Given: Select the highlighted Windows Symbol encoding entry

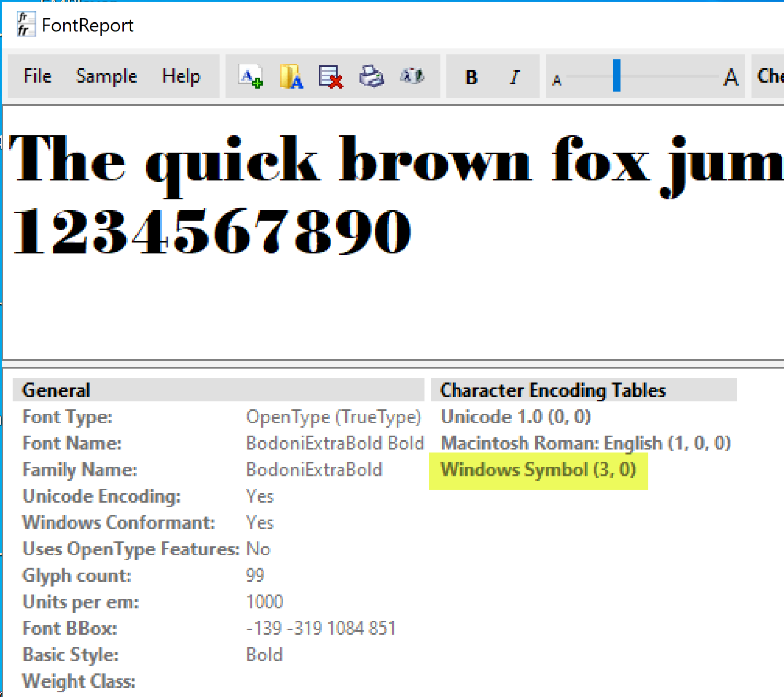Looking at the screenshot, I should click(x=538, y=469).
